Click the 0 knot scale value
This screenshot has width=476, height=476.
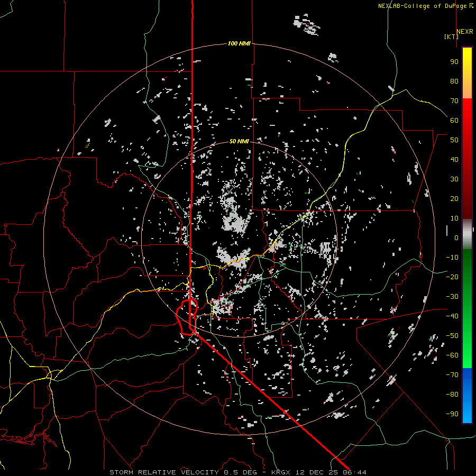pos(456,237)
